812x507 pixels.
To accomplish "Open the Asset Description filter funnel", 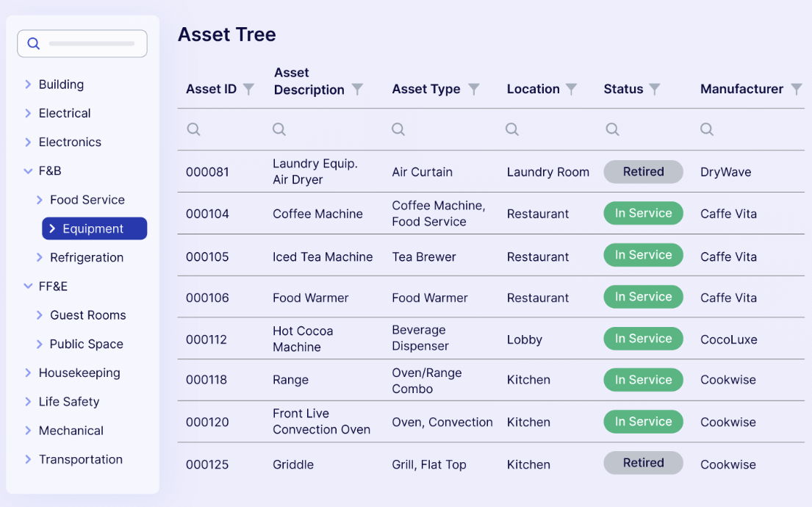I will pyautogui.click(x=357, y=89).
